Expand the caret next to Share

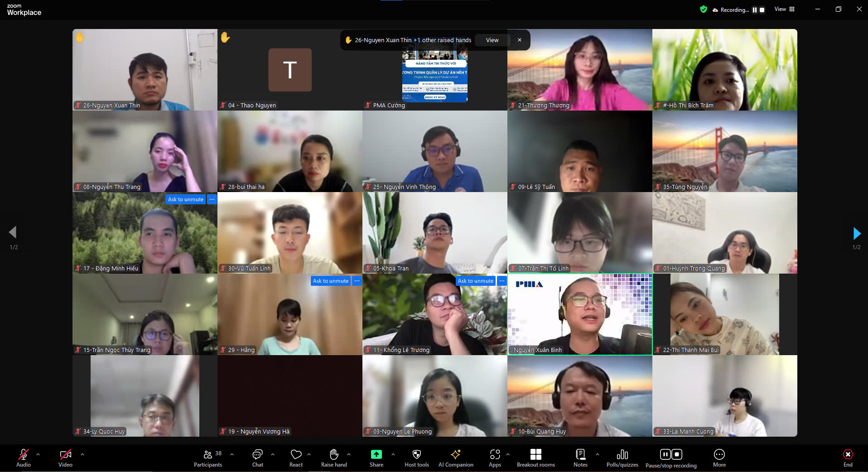tap(393, 454)
